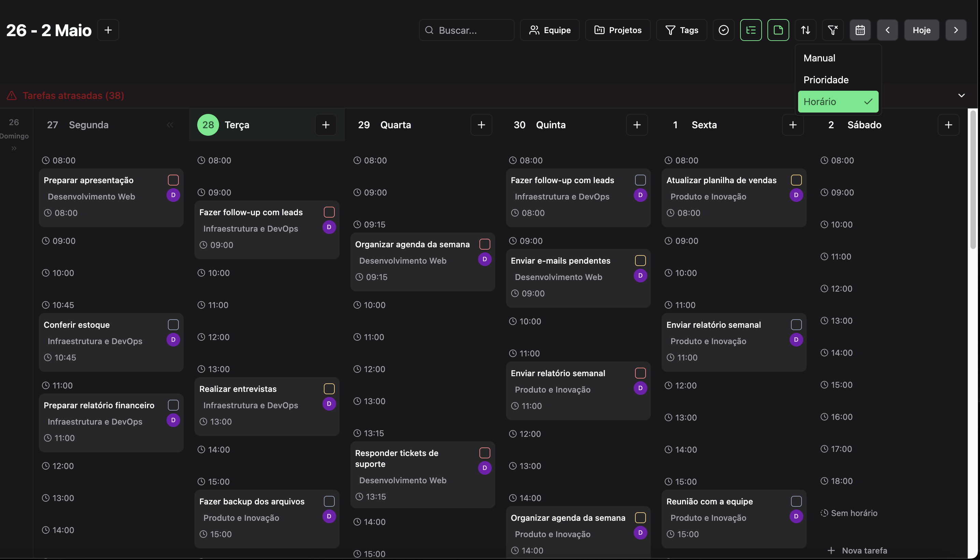Open the Equipe filter
Image resolution: width=980 pixels, height=560 pixels.
(x=549, y=30)
